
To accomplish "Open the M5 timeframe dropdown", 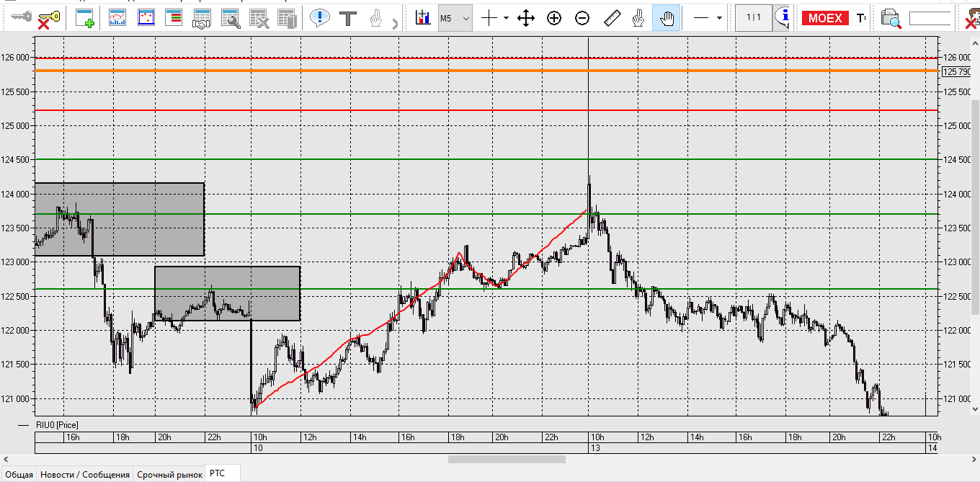I will coord(455,18).
